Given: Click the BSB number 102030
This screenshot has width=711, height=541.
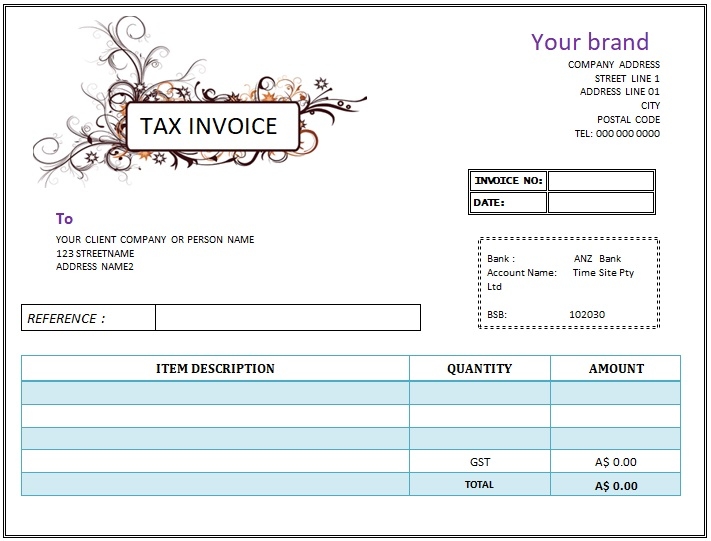Looking at the screenshot, I should tap(587, 314).
